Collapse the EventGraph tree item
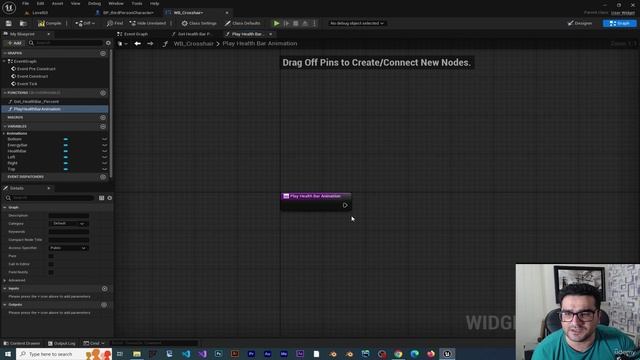 point(4,61)
